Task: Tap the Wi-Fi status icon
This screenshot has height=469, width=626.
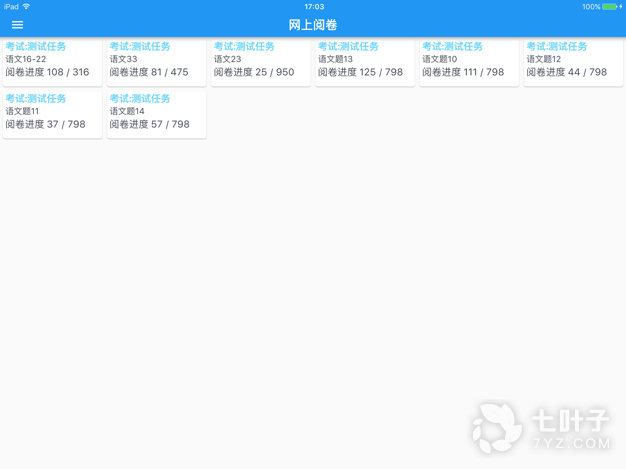Action: click(27, 7)
